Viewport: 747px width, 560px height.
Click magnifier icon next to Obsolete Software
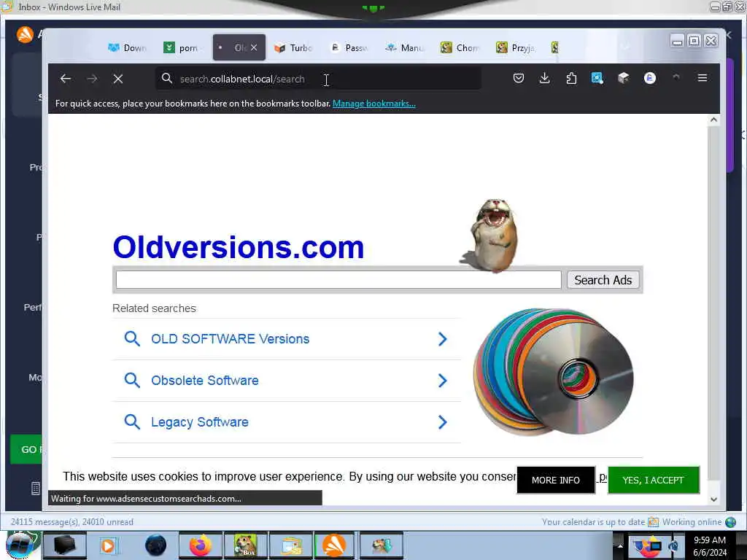pyautogui.click(x=132, y=381)
